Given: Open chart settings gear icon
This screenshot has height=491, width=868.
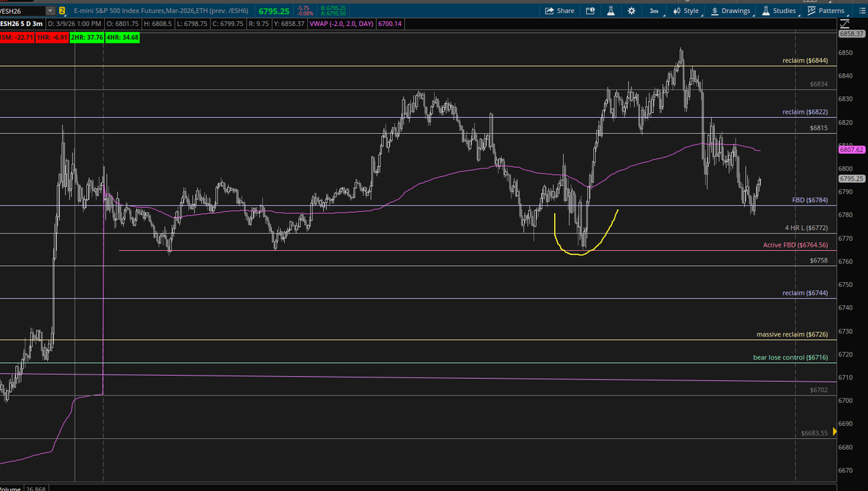Looking at the screenshot, I should [x=631, y=11].
